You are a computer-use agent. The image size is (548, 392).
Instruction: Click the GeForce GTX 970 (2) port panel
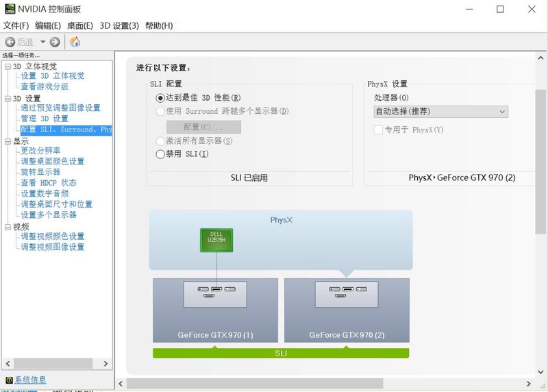pos(347,295)
